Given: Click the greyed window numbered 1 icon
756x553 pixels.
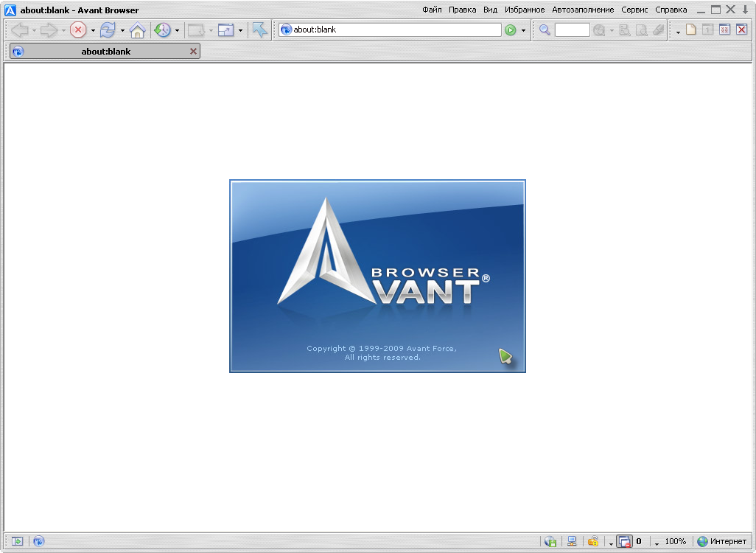Looking at the screenshot, I should (x=708, y=29).
